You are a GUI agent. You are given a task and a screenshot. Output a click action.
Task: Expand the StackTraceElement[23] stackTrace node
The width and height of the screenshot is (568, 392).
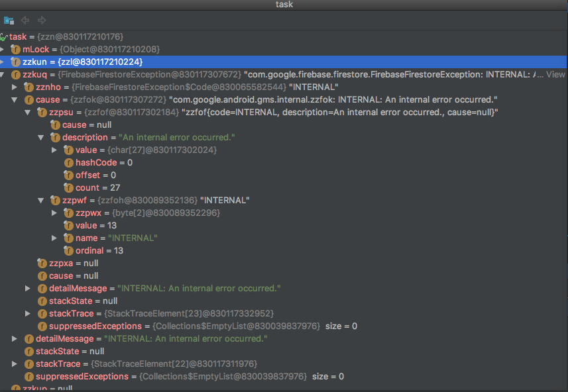tap(28, 313)
